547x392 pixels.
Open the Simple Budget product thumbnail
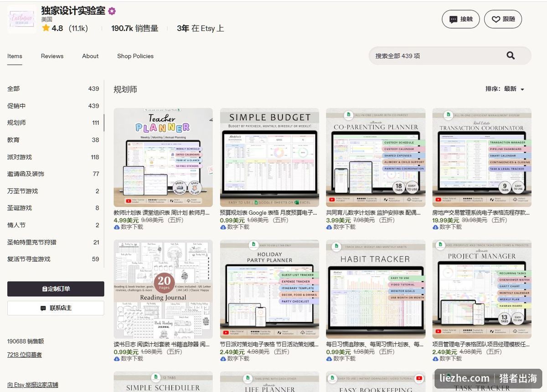pyautogui.click(x=269, y=157)
